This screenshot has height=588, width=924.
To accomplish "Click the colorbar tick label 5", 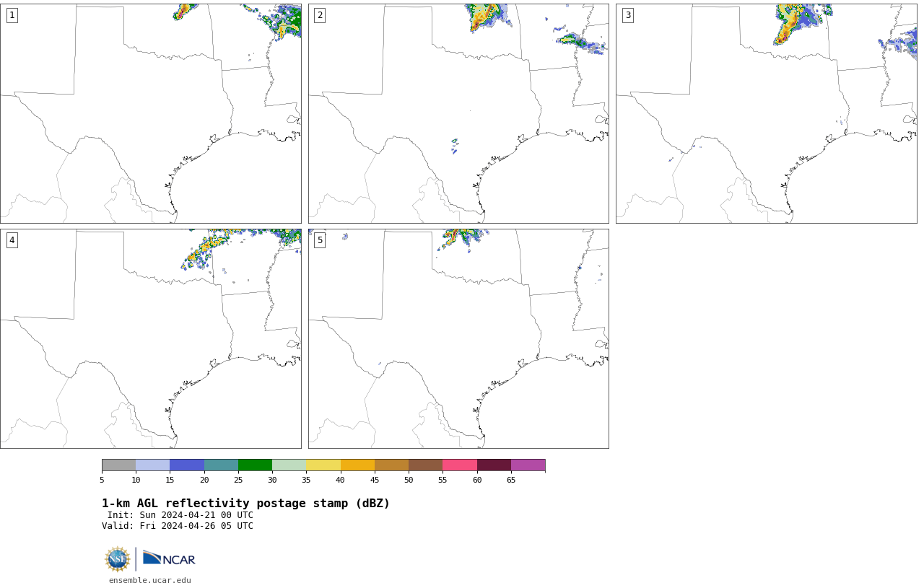I will pos(102,481).
